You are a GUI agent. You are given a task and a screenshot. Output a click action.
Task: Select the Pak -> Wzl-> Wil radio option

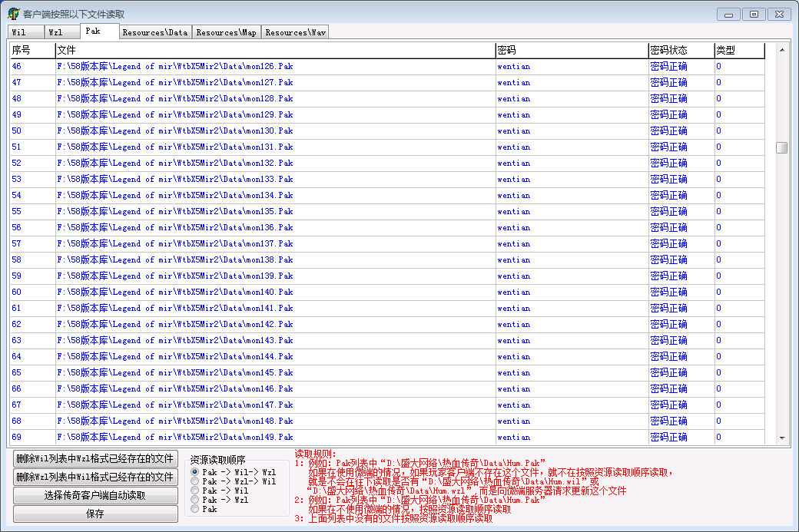[195, 481]
